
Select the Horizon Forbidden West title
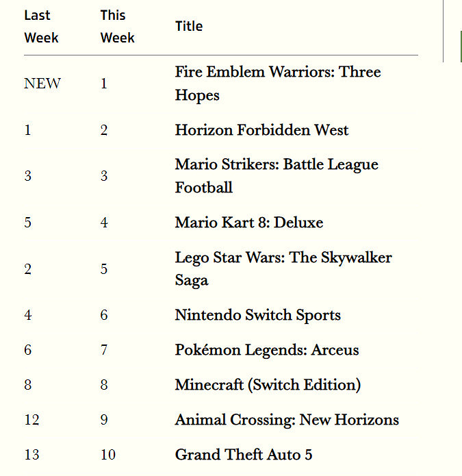coord(261,130)
